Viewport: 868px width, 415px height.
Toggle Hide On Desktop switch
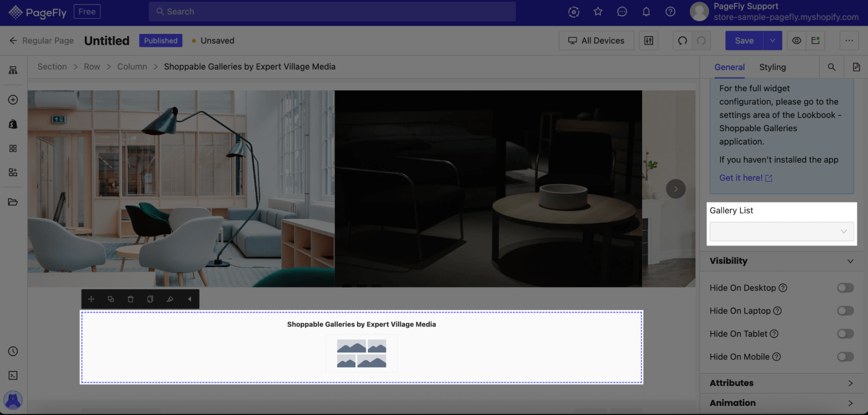pos(845,288)
